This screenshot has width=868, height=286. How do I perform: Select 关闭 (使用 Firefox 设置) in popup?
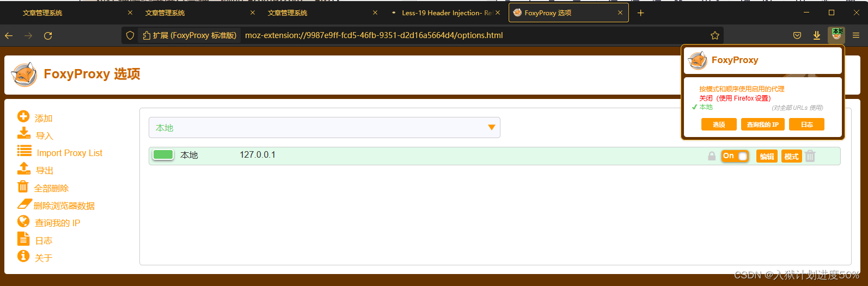click(x=735, y=98)
